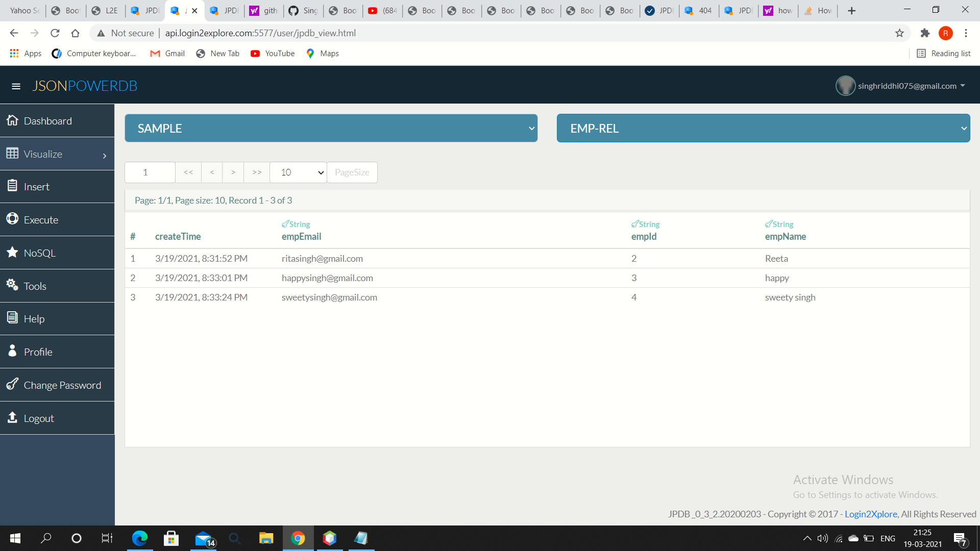Open the SAMPLE database dropdown
The height and width of the screenshot is (551, 980).
(x=331, y=128)
